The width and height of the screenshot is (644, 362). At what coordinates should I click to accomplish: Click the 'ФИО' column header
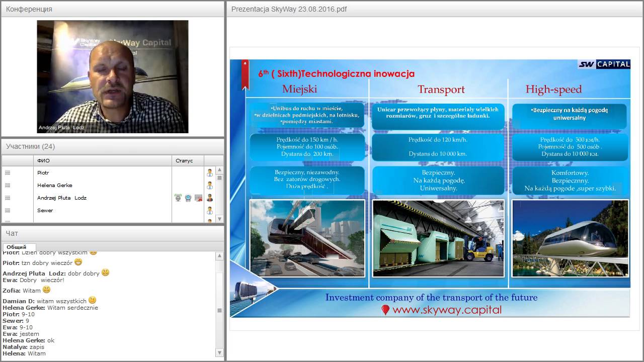tap(43, 160)
